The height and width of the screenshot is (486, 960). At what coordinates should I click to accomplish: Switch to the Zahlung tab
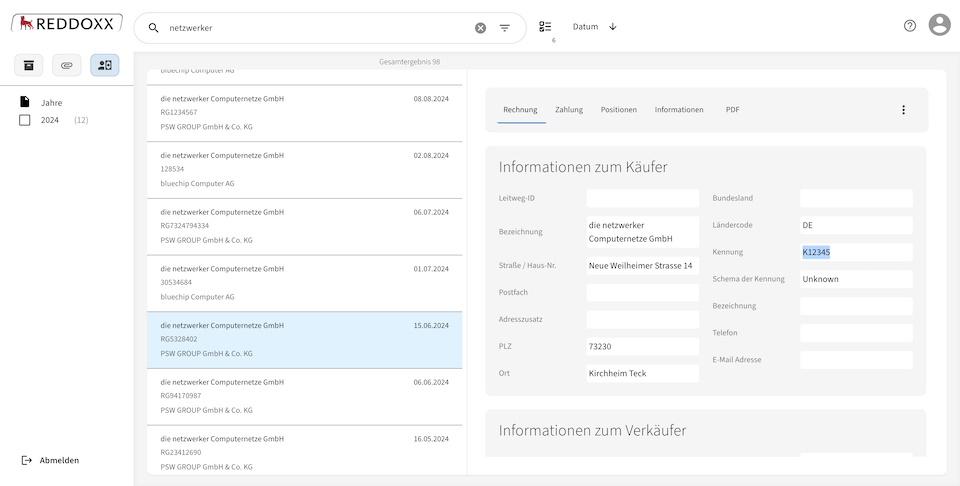(569, 110)
